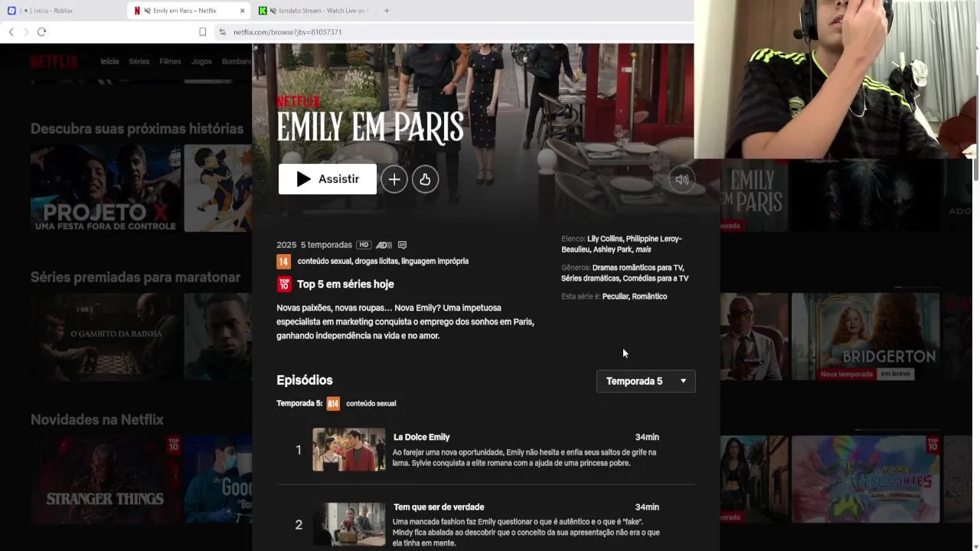980x551 pixels.
Task: Click episode title "La Dolce Emily"
Action: (x=421, y=437)
